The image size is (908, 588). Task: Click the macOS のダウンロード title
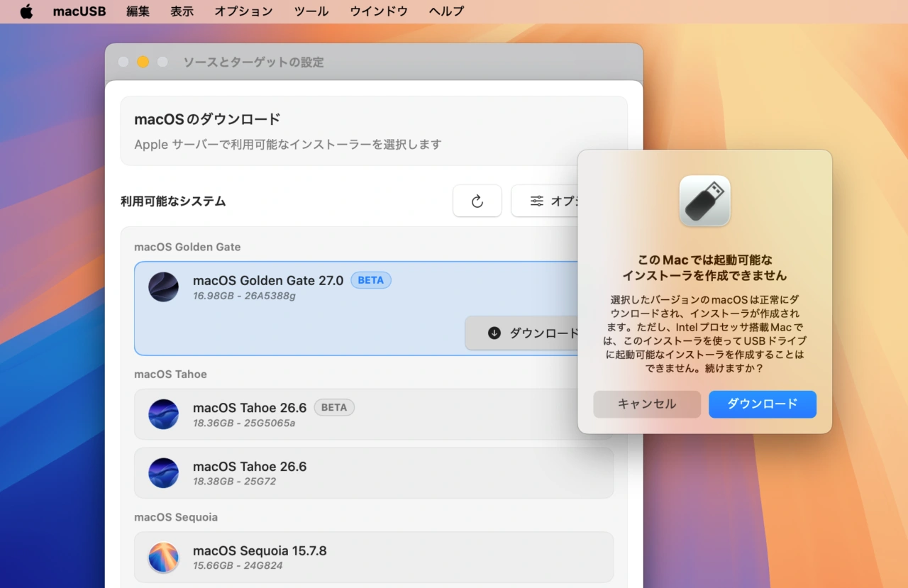208,119
